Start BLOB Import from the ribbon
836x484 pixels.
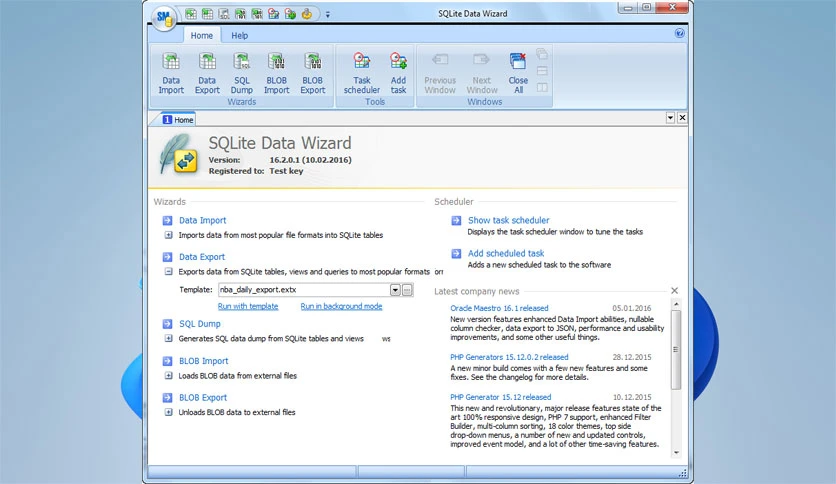pos(276,74)
